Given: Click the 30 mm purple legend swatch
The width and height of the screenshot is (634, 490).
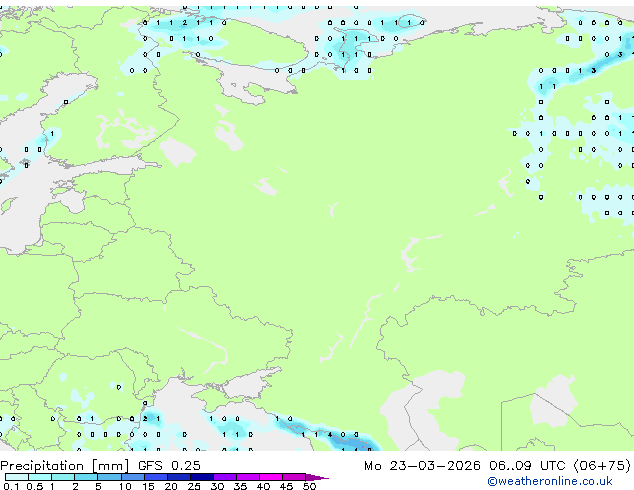Looking at the screenshot, I should (x=225, y=477).
